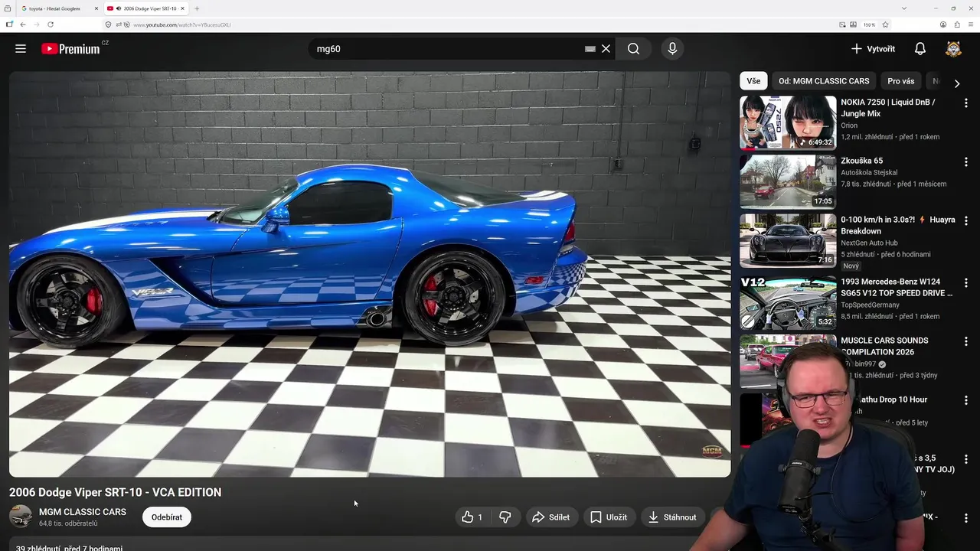Open the TopSpeedGermany channel name
980x551 pixels.
(870, 305)
